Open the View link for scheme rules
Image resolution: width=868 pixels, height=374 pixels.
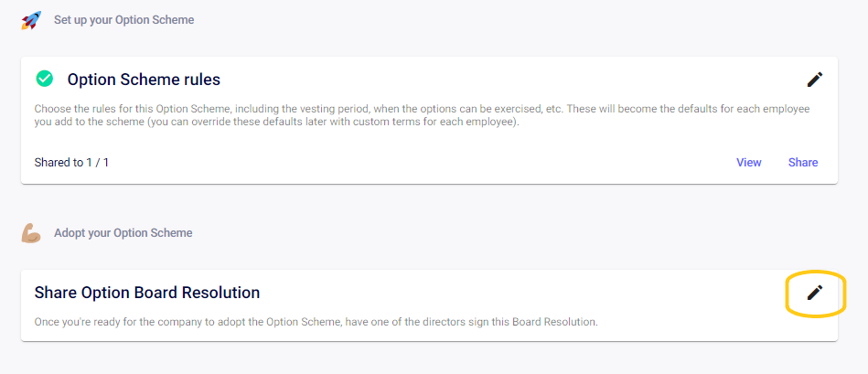pyautogui.click(x=748, y=162)
